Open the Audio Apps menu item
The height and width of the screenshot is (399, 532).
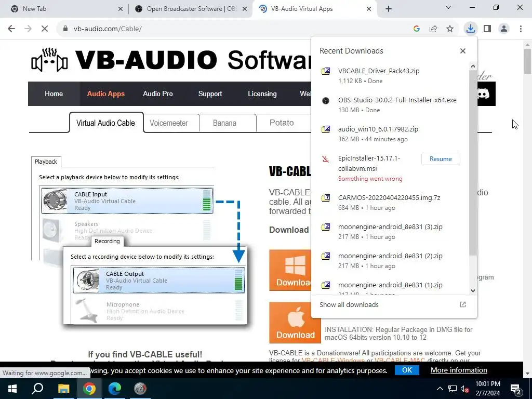(106, 94)
